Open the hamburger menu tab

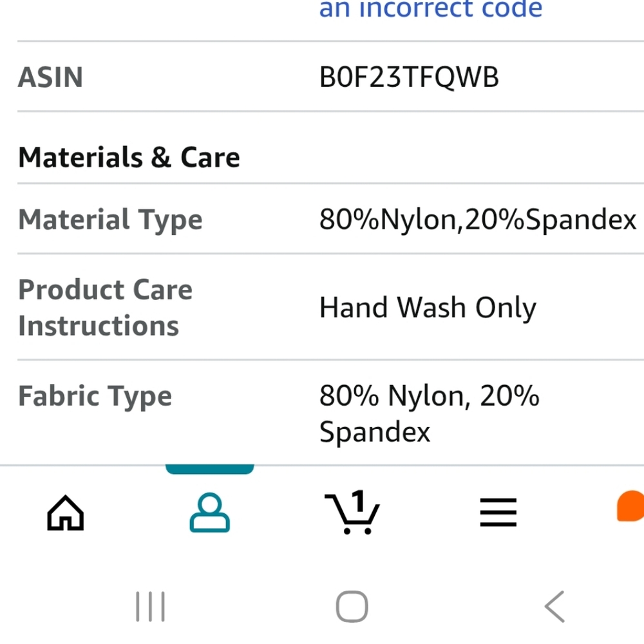(498, 513)
